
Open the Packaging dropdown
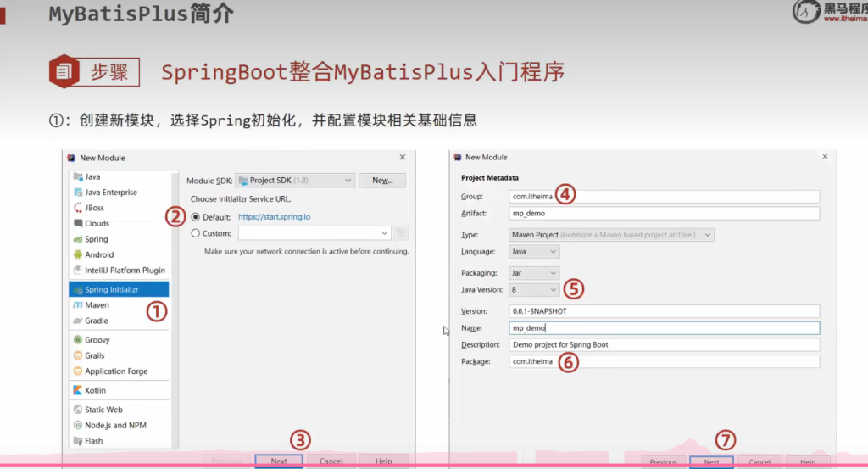coord(534,273)
